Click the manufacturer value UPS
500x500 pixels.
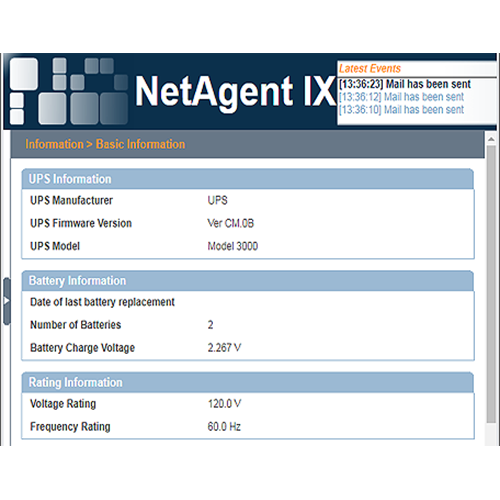[x=217, y=200]
